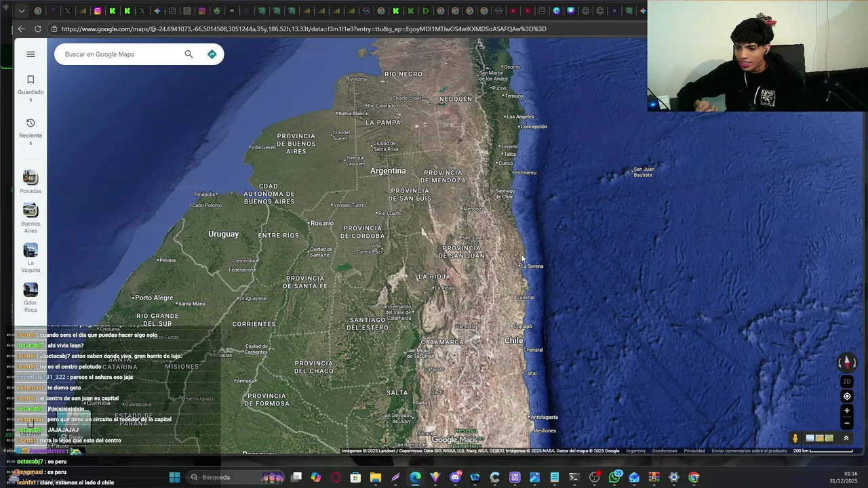Open the La Vaquita recent place thumbnail
Screen dimensions: 868x488
(31, 250)
